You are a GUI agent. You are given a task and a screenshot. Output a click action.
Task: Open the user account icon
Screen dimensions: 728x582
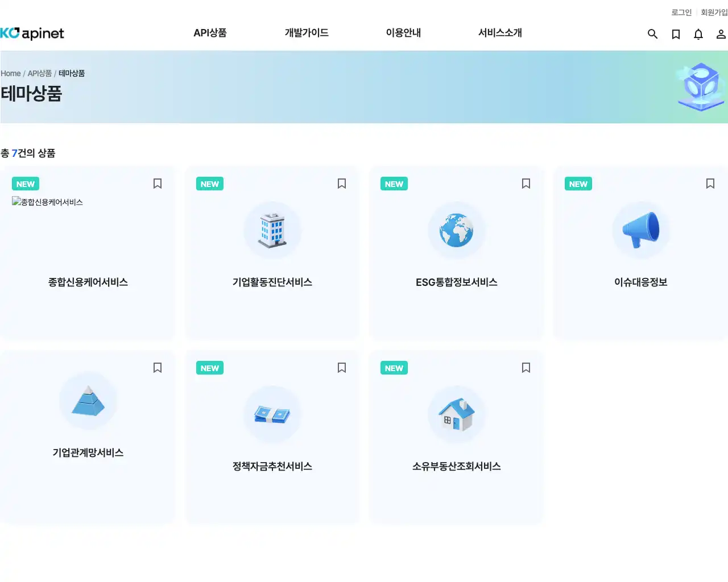(x=721, y=34)
